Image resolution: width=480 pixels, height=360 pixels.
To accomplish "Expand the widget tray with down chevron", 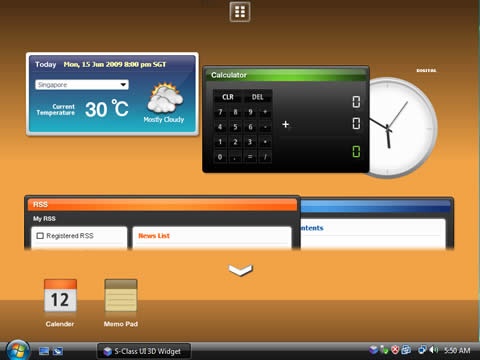I will [x=241, y=270].
